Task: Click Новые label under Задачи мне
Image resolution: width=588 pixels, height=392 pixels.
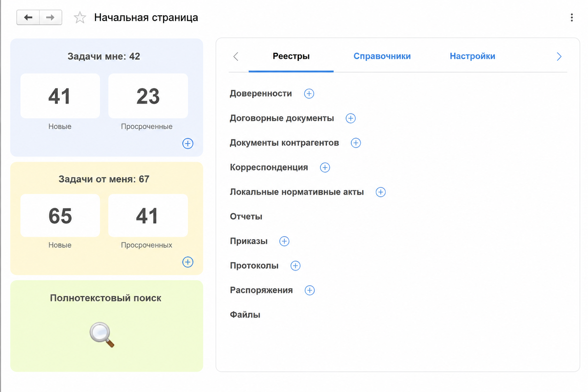Action: tap(60, 126)
